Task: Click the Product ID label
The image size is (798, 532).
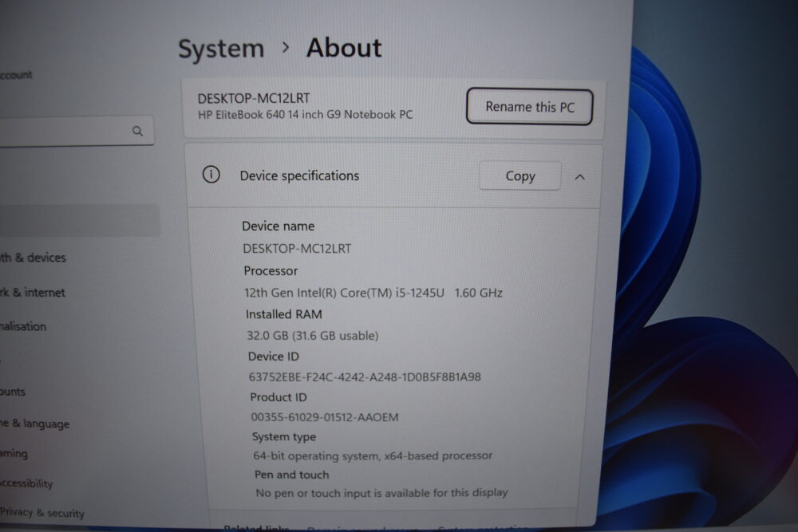Action: click(279, 397)
